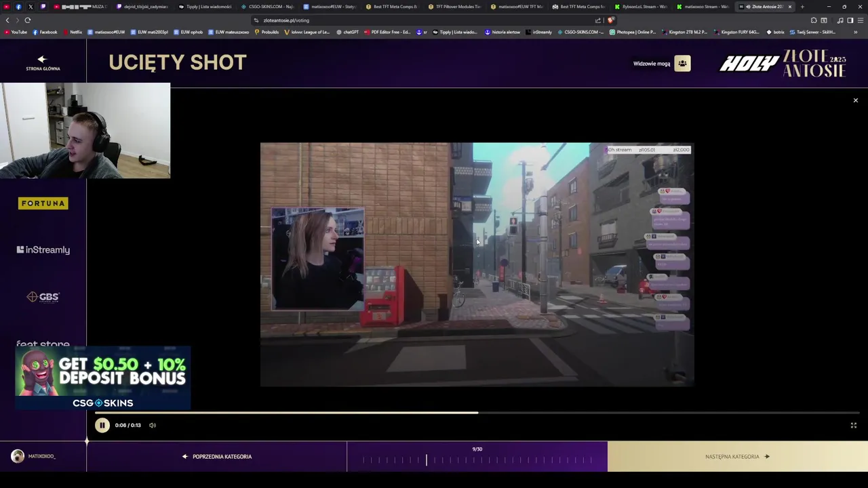Open the browser extensions puzzle icon
The height and width of the screenshot is (488, 868).
tap(814, 20)
